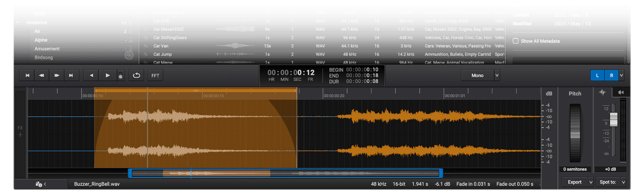Click the play-reverse button

(x=91, y=75)
